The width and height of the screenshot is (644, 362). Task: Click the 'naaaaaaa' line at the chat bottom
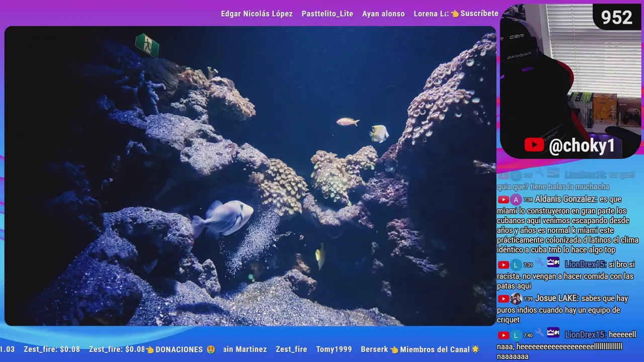[x=513, y=356]
